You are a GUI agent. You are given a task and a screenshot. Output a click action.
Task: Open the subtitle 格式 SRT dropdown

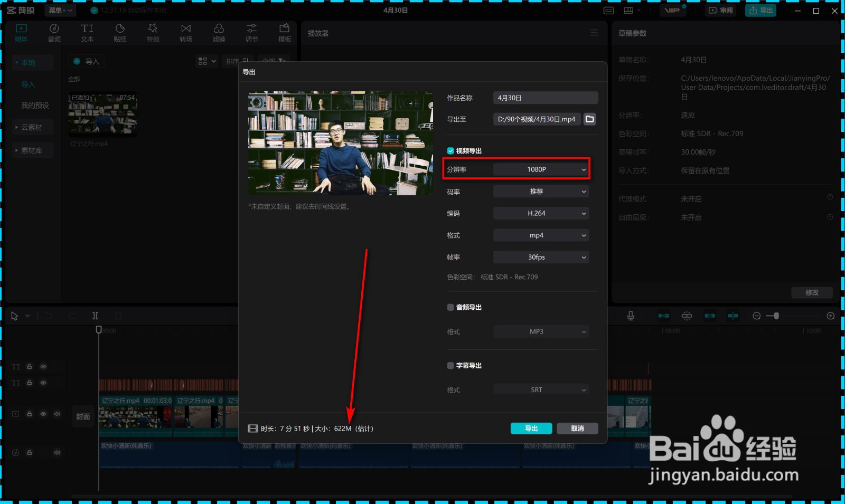coord(541,389)
